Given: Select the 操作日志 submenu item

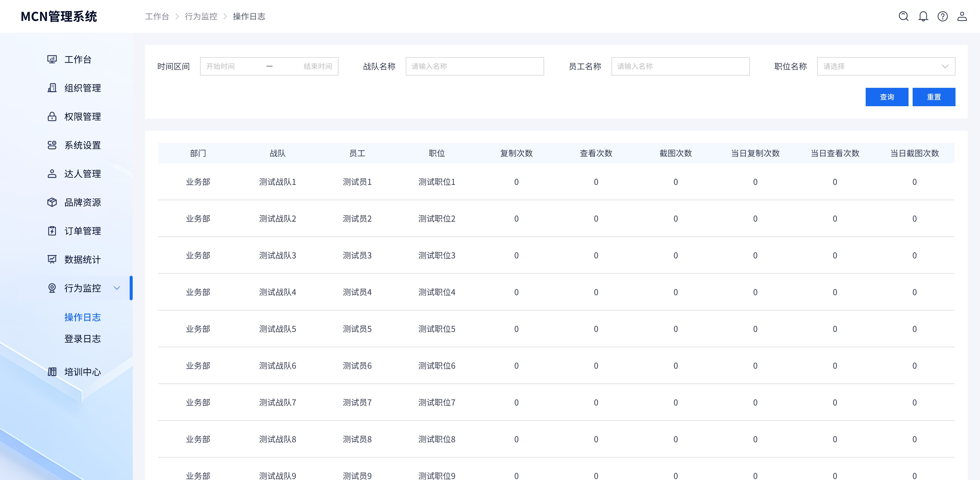Looking at the screenshot, I should [82, 317].
